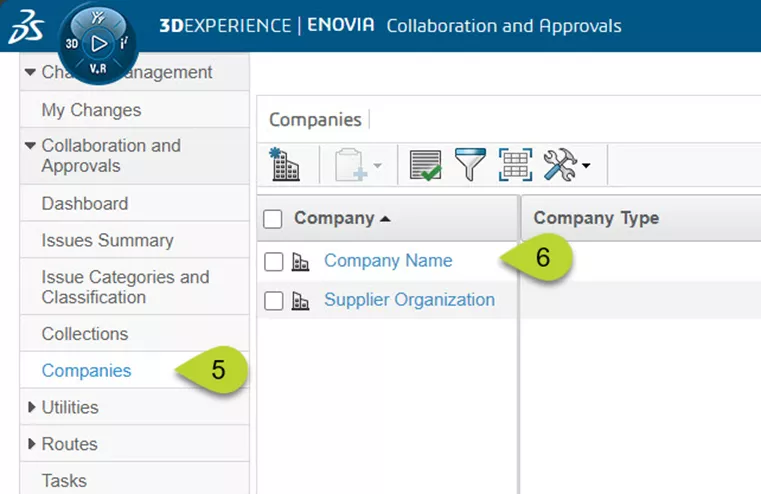Check the Company Name row checkbox
This screenshot has width=761, height=494.
(x=274, y=262)
